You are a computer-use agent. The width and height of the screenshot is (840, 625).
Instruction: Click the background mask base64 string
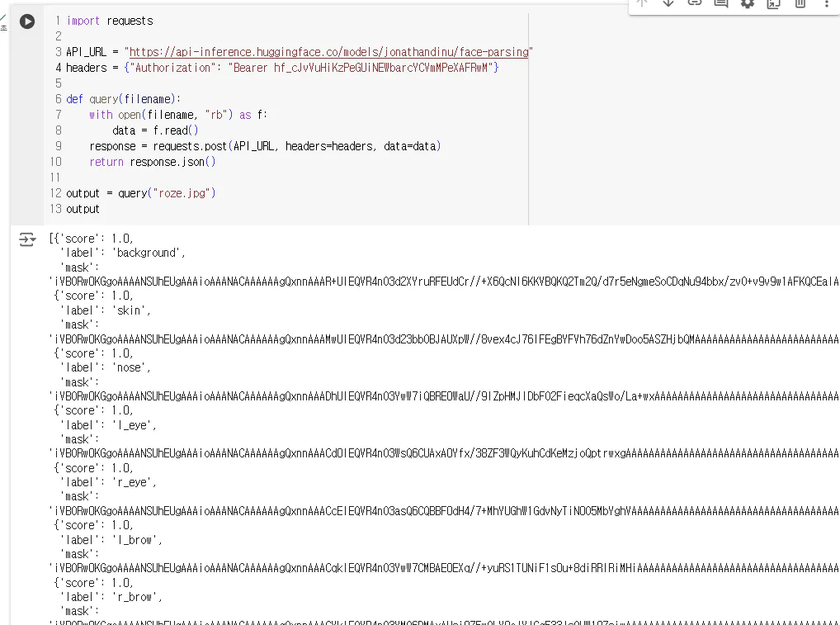pyautogui.click(x=444, y=282)
